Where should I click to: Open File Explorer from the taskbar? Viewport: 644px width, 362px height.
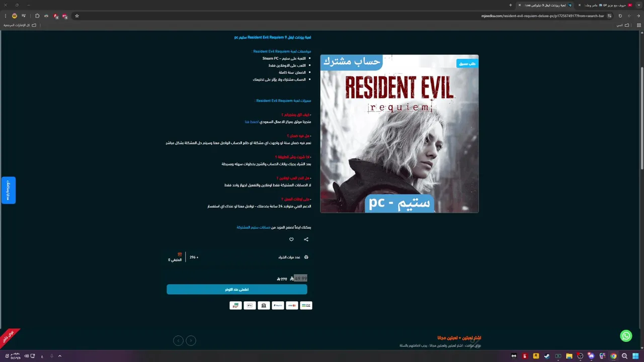[x=569, y=356]
